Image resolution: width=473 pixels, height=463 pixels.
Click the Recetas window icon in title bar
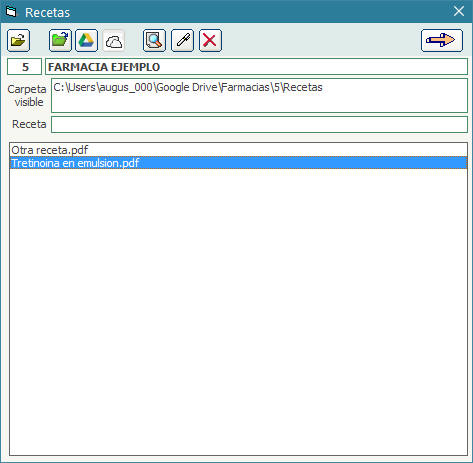click(x=11, y=12)
